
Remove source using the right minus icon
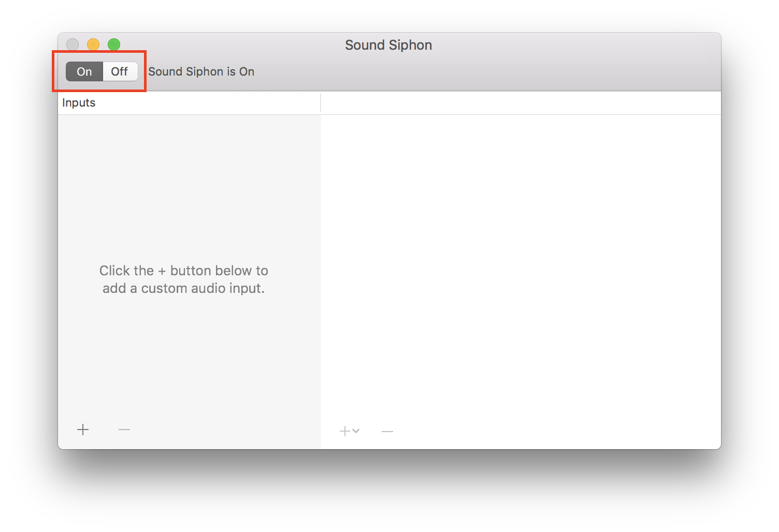point(387,431)
